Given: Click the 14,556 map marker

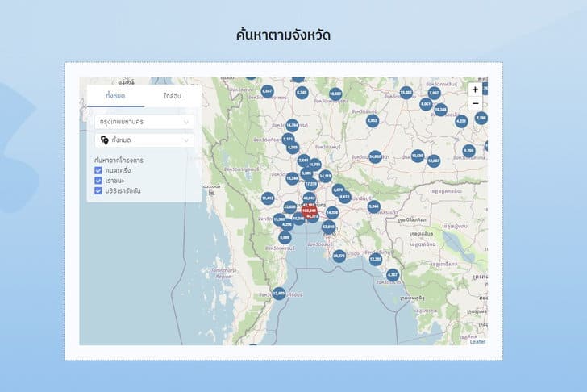Looking at the screenshot, I should (332, 213).
